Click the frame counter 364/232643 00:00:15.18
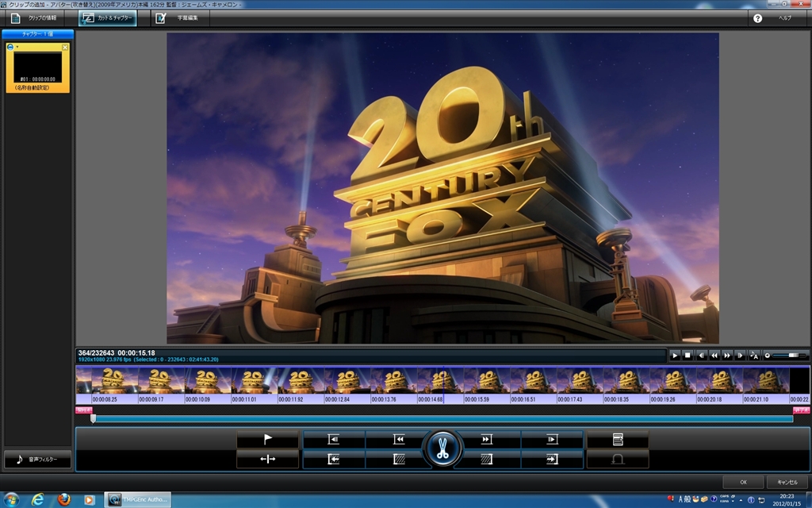812x508 pixels. click(117, 353)
